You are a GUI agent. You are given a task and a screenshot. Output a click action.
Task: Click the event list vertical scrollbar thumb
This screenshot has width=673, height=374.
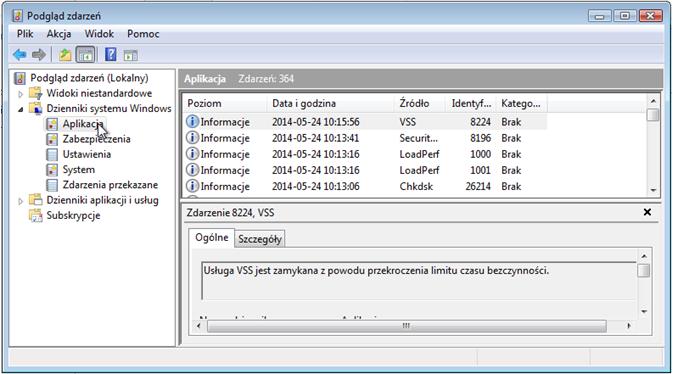coord(653,115)
